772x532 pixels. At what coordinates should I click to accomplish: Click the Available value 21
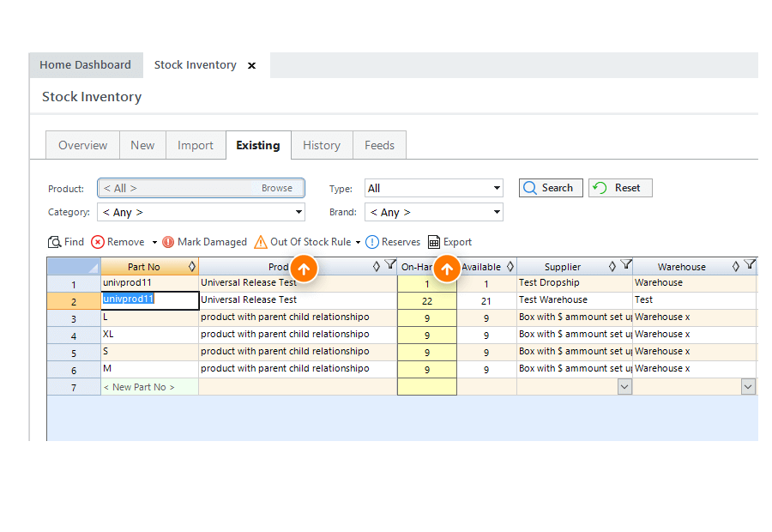click(x=486, y=301)
